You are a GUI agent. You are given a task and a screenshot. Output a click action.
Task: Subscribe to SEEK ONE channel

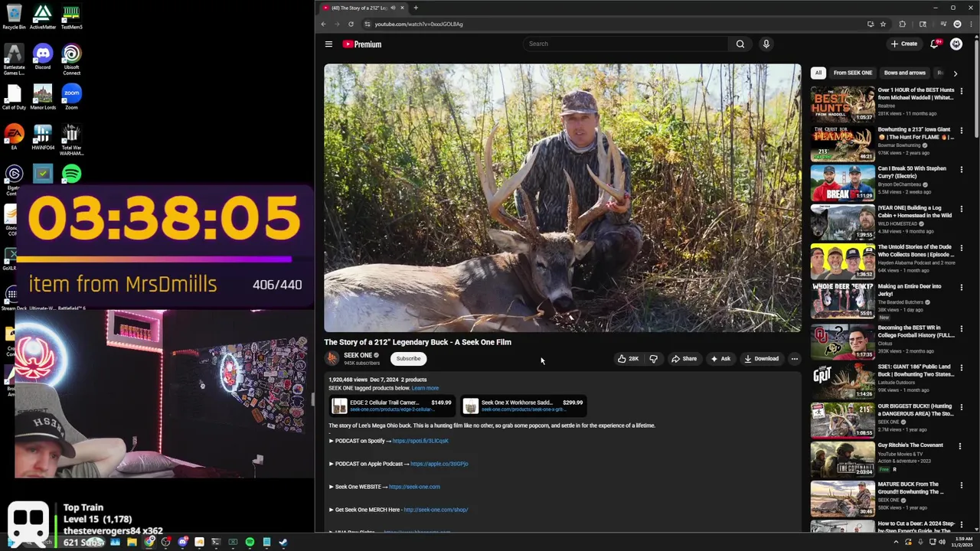tap(408, 359)
